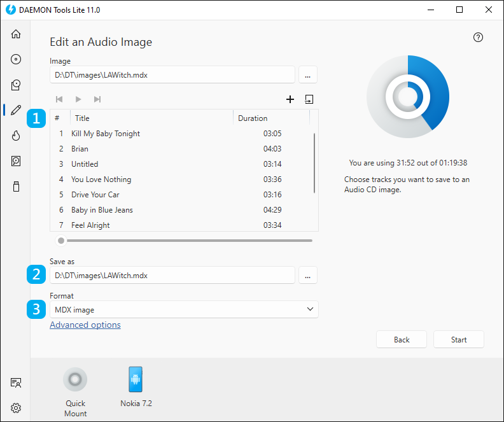Click the help question mark icon

tap(479, 38)
